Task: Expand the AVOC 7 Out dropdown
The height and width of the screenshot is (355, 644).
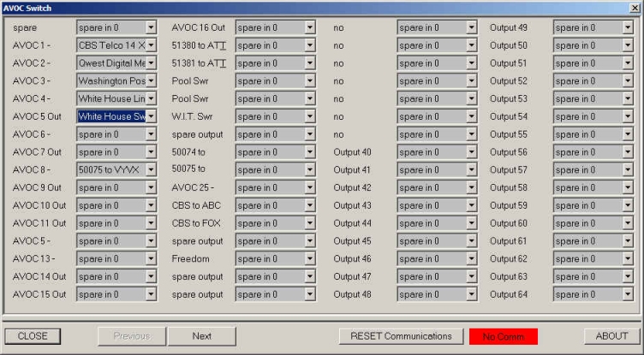Action: [151, 152]
